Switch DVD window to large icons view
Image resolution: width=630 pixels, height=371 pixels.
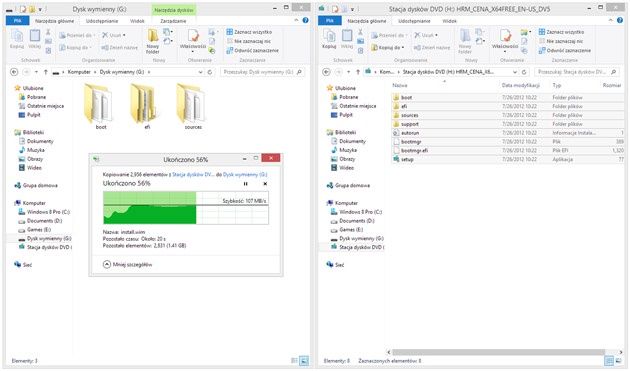coord(619,361)
